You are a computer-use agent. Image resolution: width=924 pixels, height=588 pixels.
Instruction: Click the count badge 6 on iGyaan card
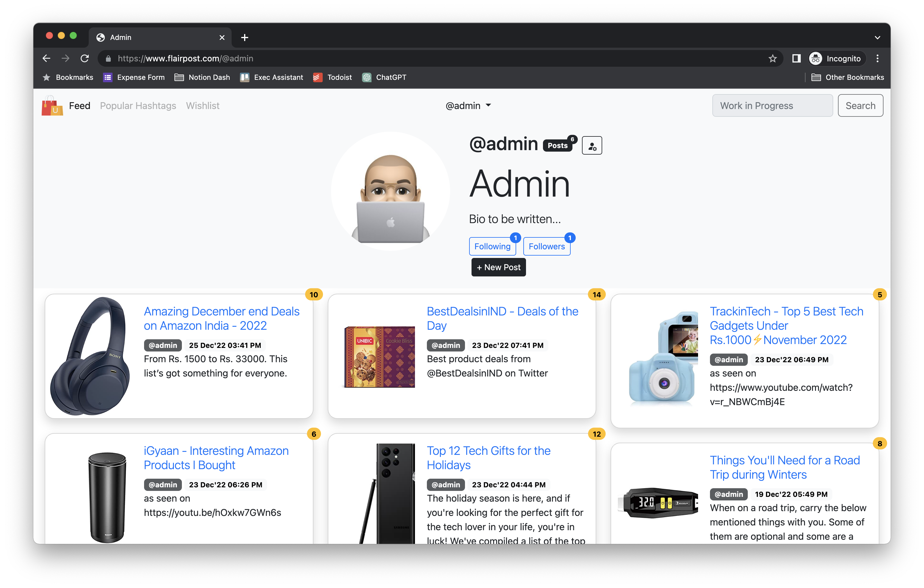(313, 434)
